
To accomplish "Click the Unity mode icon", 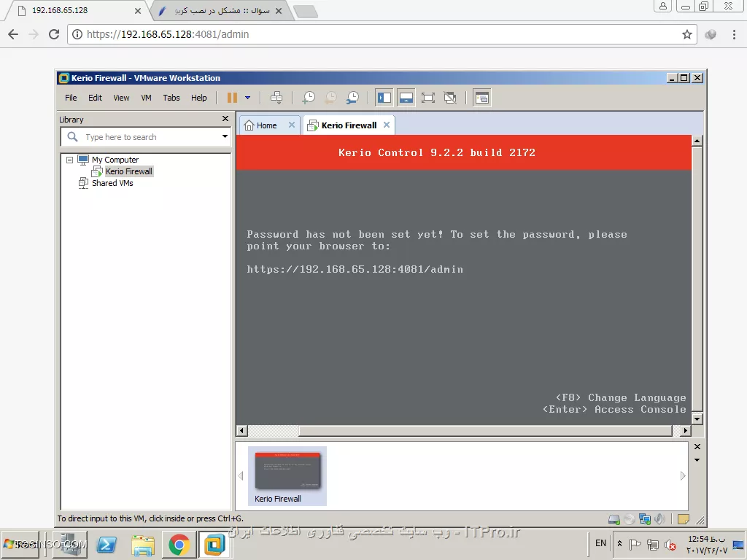I will (449, 98).
